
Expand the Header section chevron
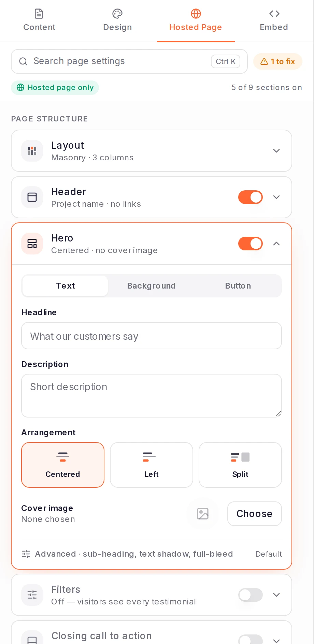[x=276, y=197]
